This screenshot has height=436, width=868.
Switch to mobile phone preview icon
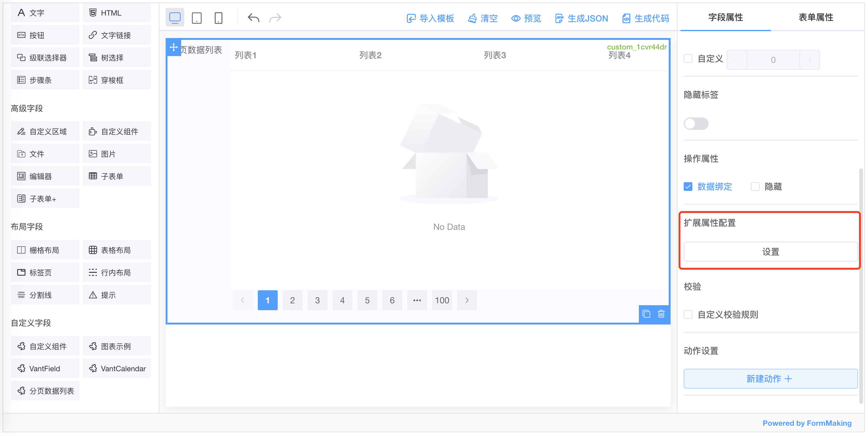click(x=218, y=17)
